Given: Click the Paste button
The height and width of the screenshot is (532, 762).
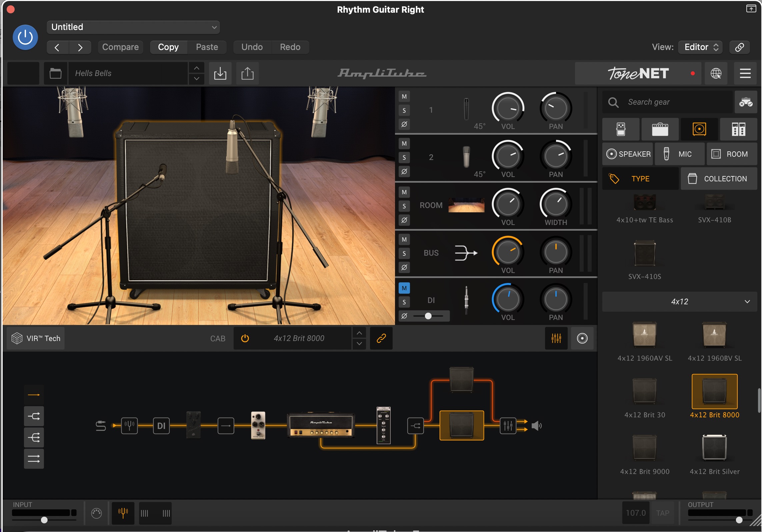Looking at the screenshot, I should 207,47.
